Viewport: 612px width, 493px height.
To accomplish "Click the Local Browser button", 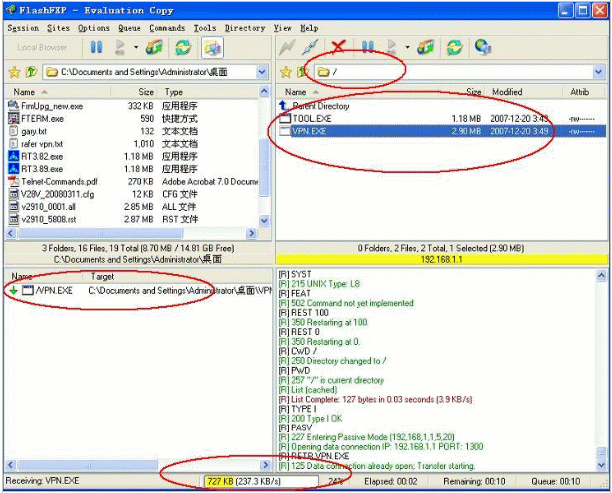I will click(x=42, y=47).
